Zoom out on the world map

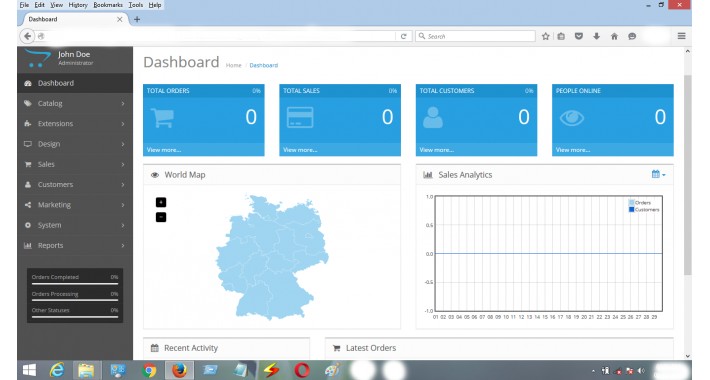tap(161, 217)
